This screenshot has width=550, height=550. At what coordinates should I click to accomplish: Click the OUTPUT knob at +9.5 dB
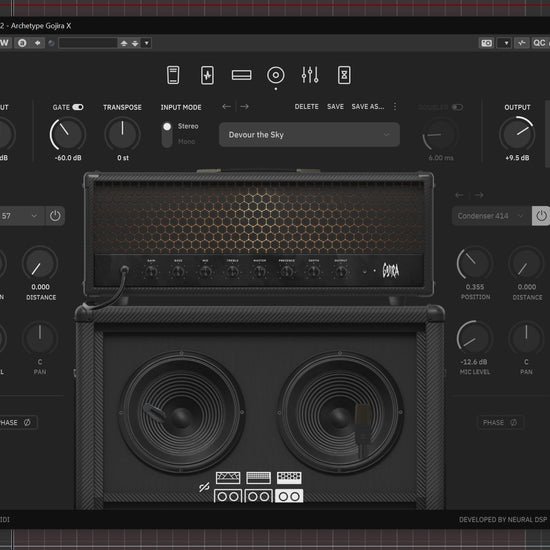click(x=517, y=134)
